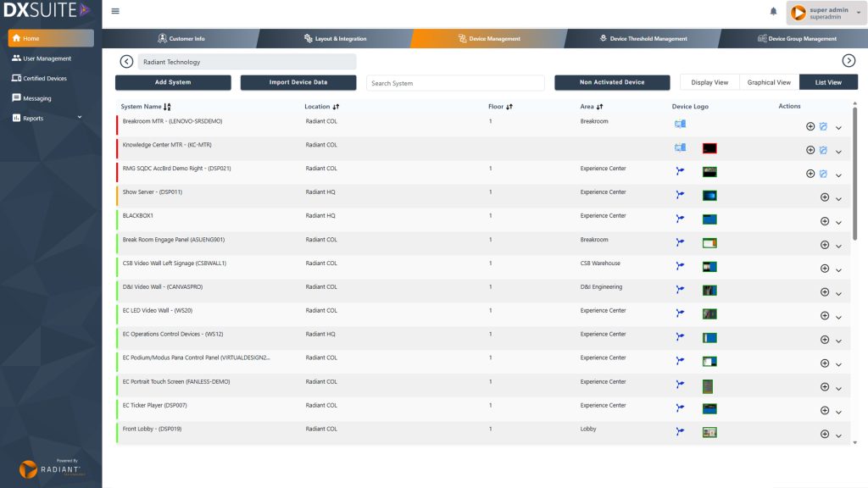
Task: Switch to the Graphical View
Action: coord(769,82)
